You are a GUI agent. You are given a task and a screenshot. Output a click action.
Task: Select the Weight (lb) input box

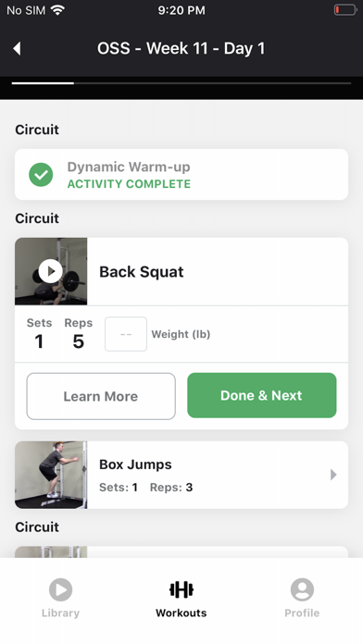coord(126,334)
